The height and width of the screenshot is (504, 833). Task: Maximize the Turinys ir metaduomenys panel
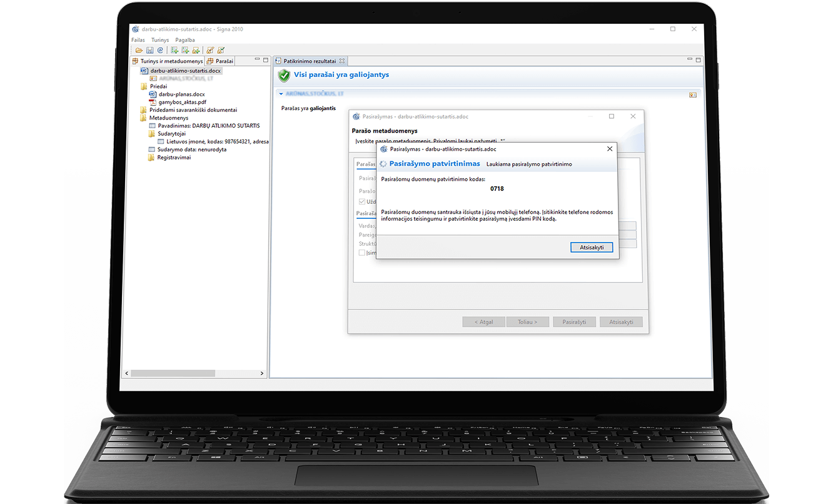coord(265,61)
